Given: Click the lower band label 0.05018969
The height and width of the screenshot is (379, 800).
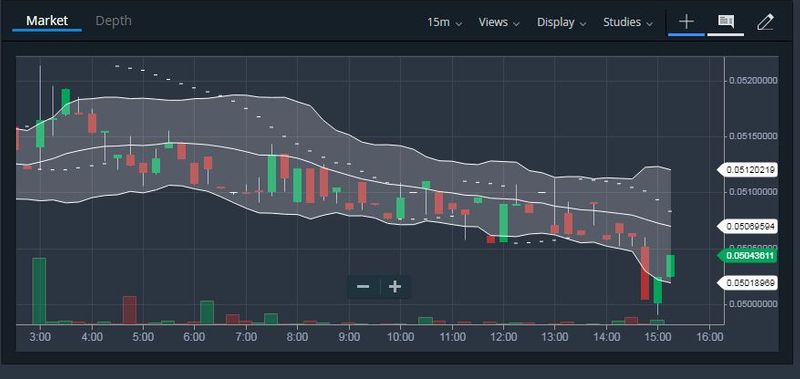Looking at the screenshot, I should (747, 283).
